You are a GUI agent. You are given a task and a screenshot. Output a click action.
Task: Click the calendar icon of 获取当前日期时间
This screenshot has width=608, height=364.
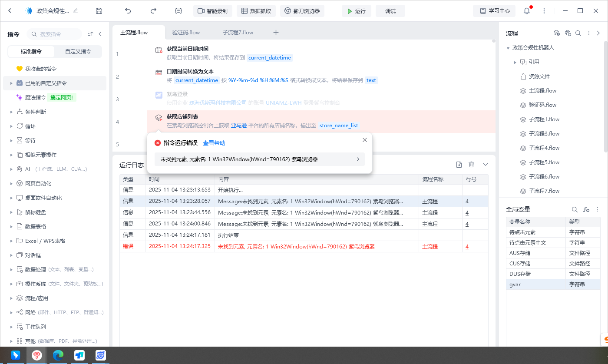159,50
